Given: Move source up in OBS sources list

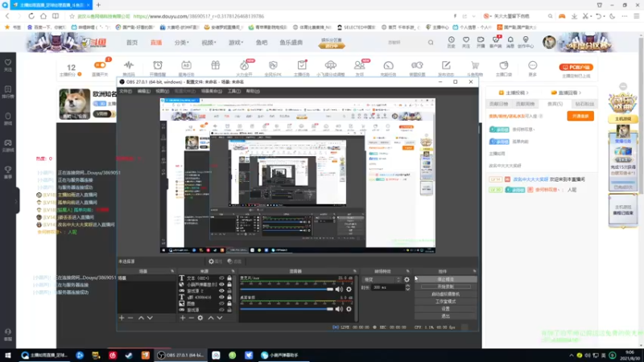Looking at the screenshot, I should coord(211,318).
